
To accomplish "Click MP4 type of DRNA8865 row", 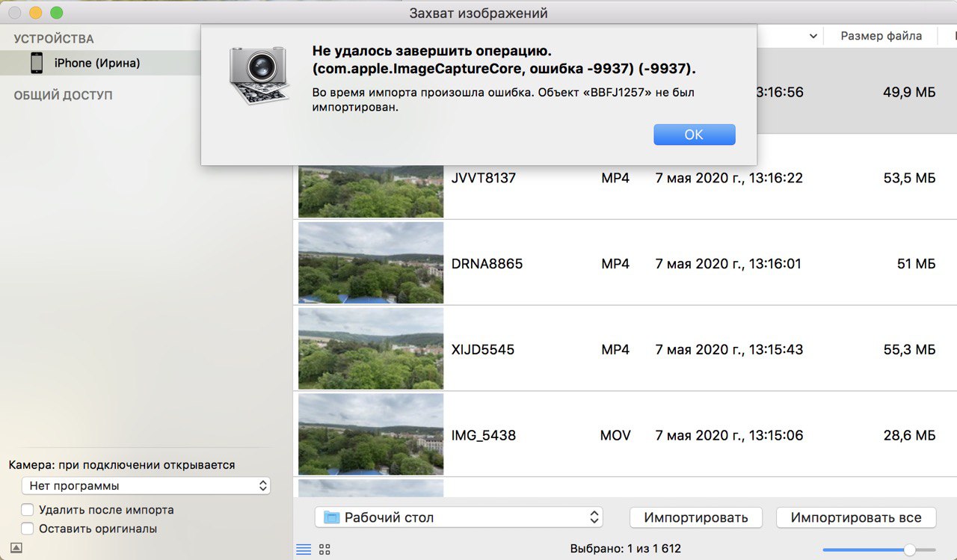I will (x=615, y=264).
